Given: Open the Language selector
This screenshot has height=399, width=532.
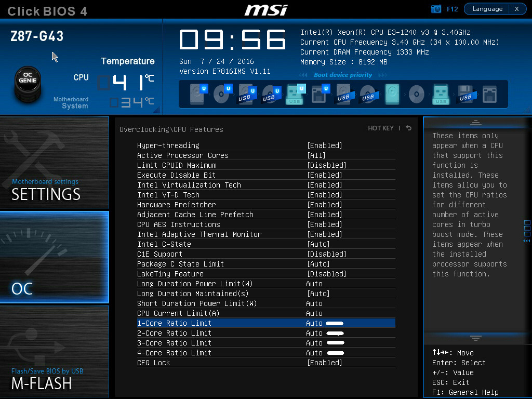Looking at the screenshot, I should coord(487,9).
